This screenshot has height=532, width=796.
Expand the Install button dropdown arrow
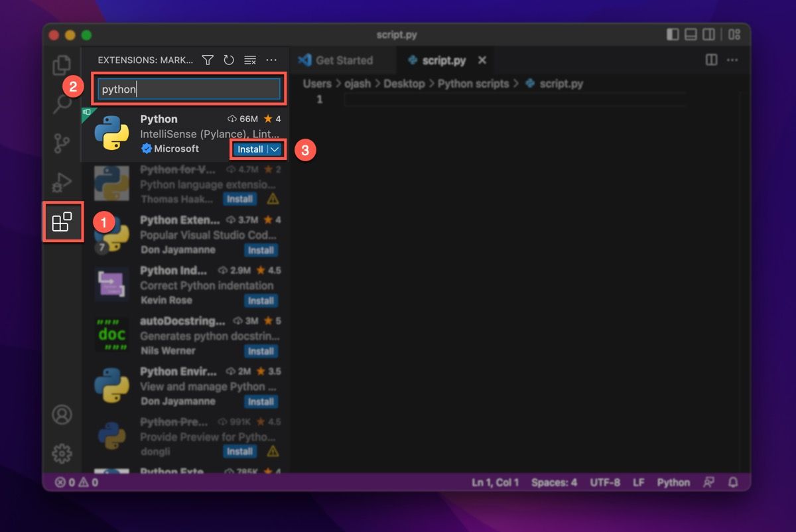[273, 149]
